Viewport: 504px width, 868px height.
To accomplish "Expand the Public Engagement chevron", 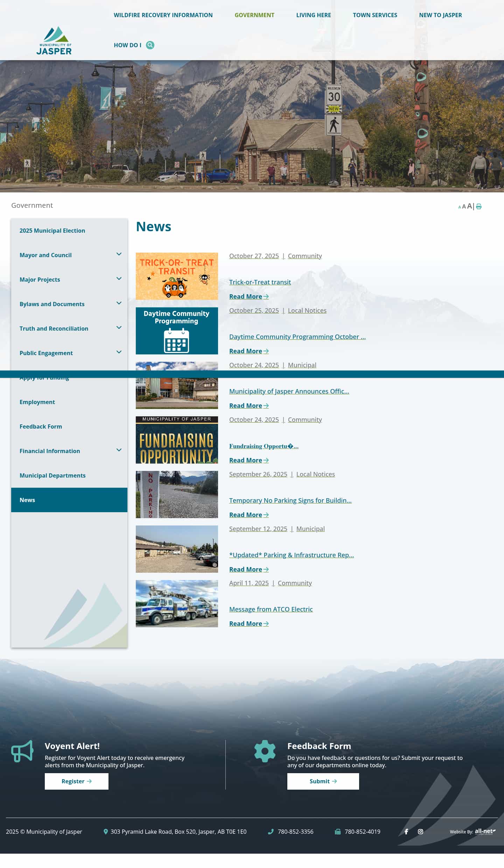I will tap(119, 352).
